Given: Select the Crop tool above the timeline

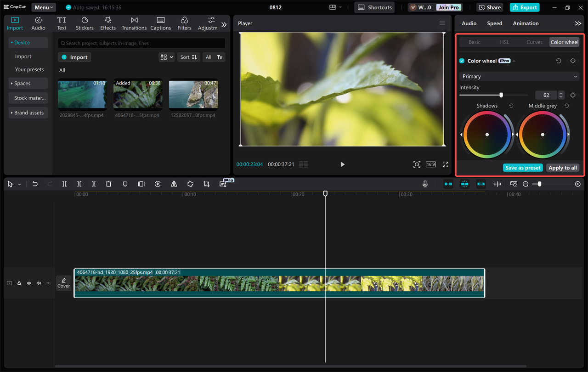Looking at the screenshot, I should [x=206, y=184].
